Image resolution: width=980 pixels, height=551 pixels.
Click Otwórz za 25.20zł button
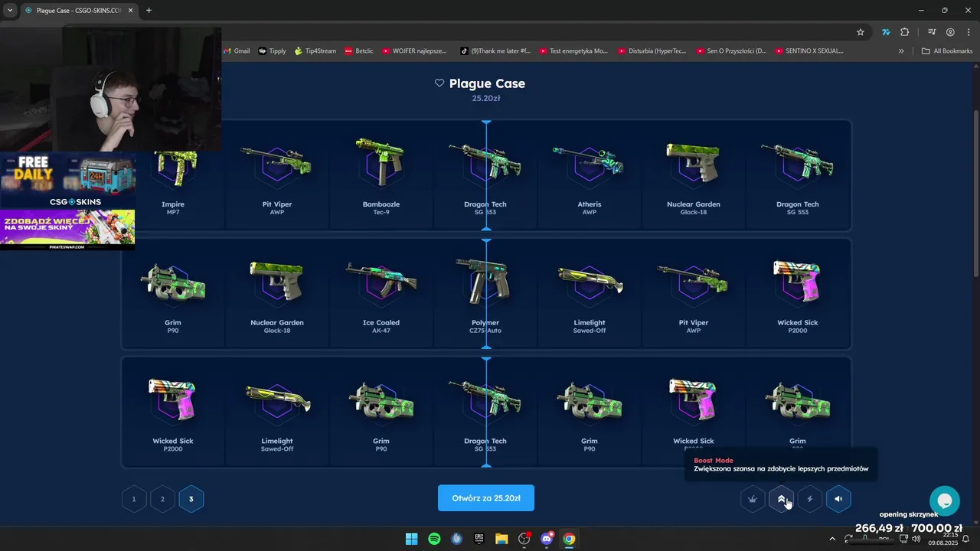(x=486, y=498)
